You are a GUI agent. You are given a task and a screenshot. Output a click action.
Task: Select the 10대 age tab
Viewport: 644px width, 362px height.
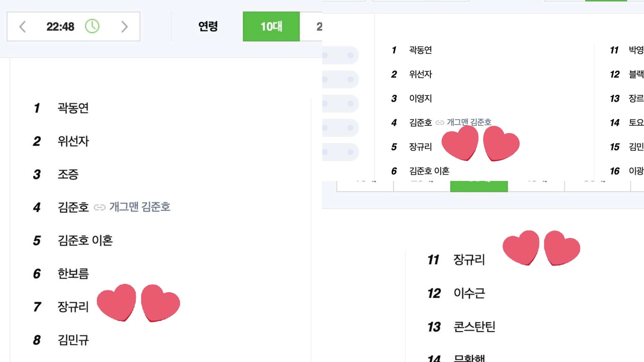(271, 27)
